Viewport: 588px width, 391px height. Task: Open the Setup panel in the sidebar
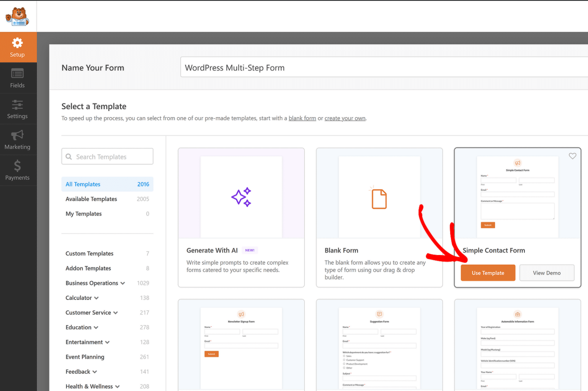click(18, 47)
